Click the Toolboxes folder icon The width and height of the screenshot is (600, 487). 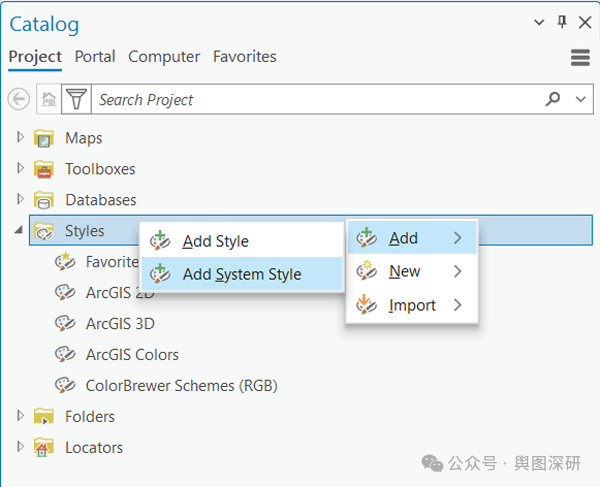(44, 169)
